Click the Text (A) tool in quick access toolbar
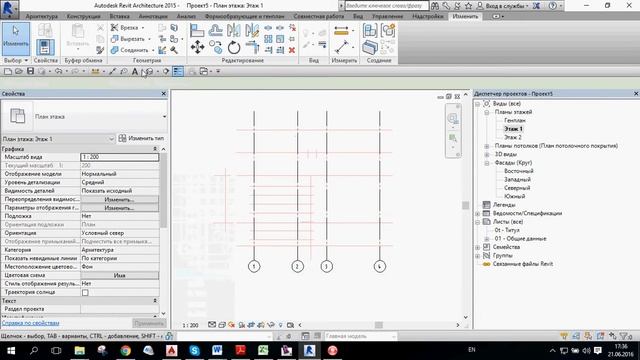Viewport: 640px width, 360px height. pos(135,71)
